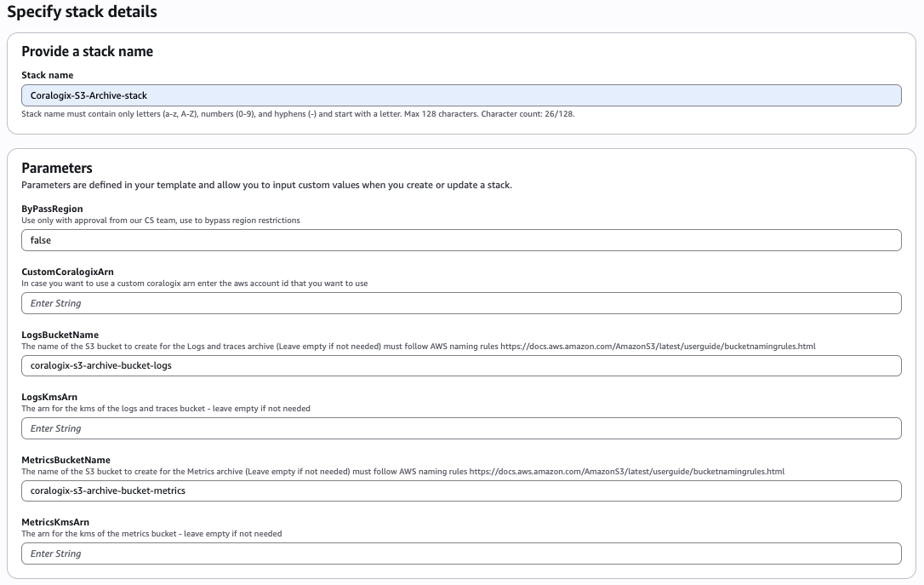Click the LogsKmsArn parameter label
This screenshot has width=924, height=585.
49,397
